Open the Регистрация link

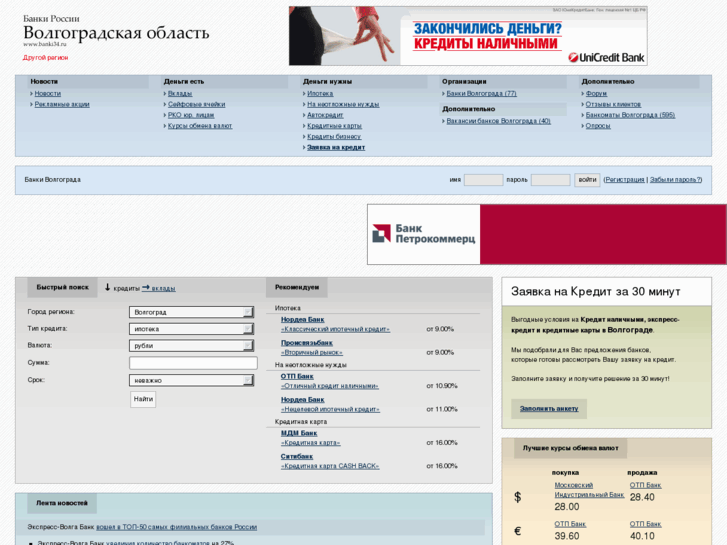pos(625,180)
